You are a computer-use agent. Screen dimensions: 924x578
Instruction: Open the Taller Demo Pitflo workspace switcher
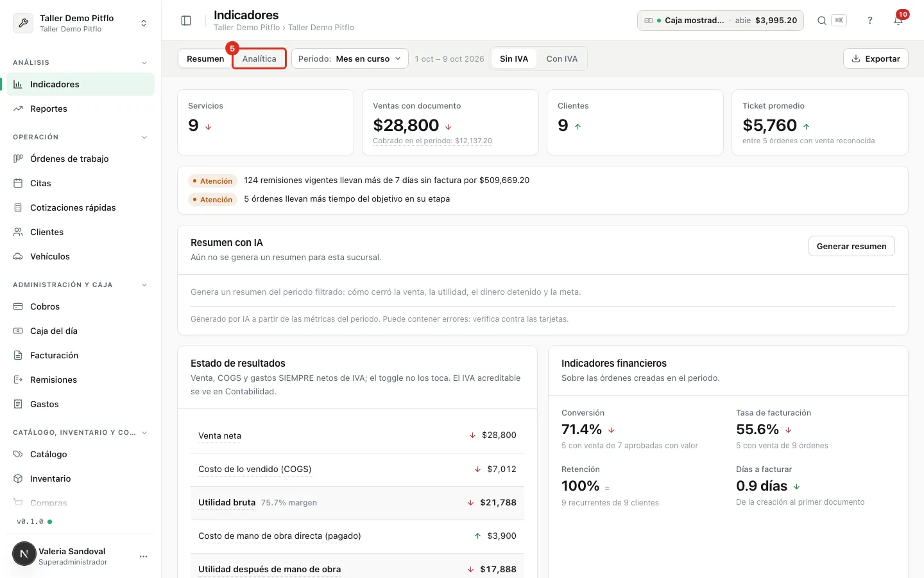(80, 23)
